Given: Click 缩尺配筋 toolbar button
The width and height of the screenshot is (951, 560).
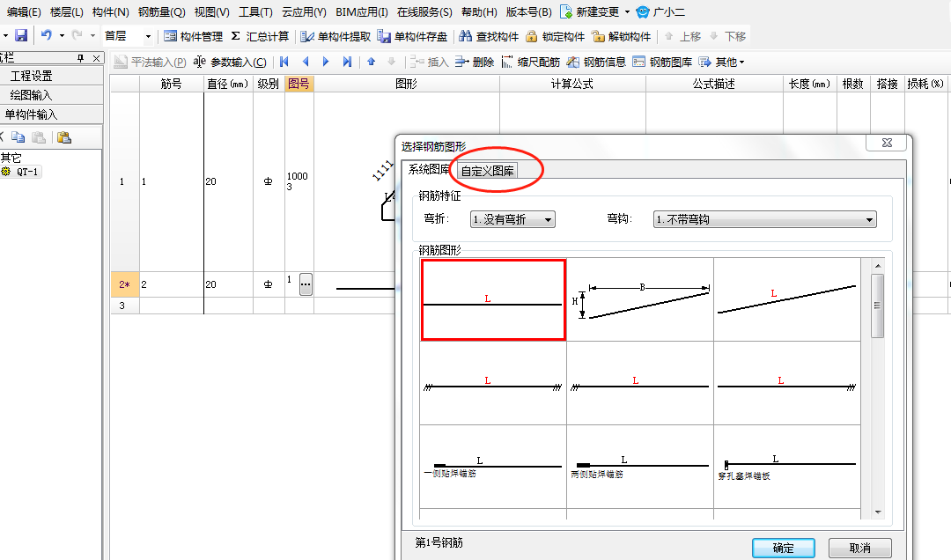Looking at the screenshot, I should point(530,62).
